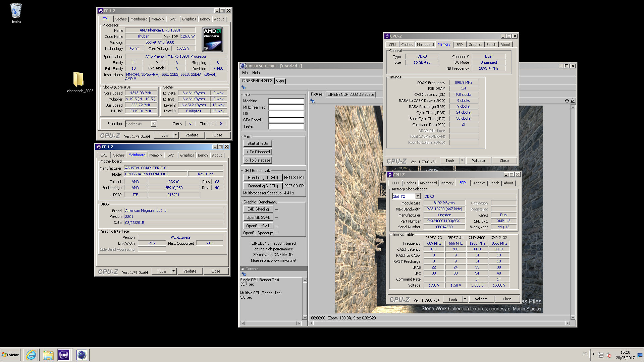Open the Graphics tab in the Mainboard window
This screenshot has width=644, height=362.
[x=187, y=155]
